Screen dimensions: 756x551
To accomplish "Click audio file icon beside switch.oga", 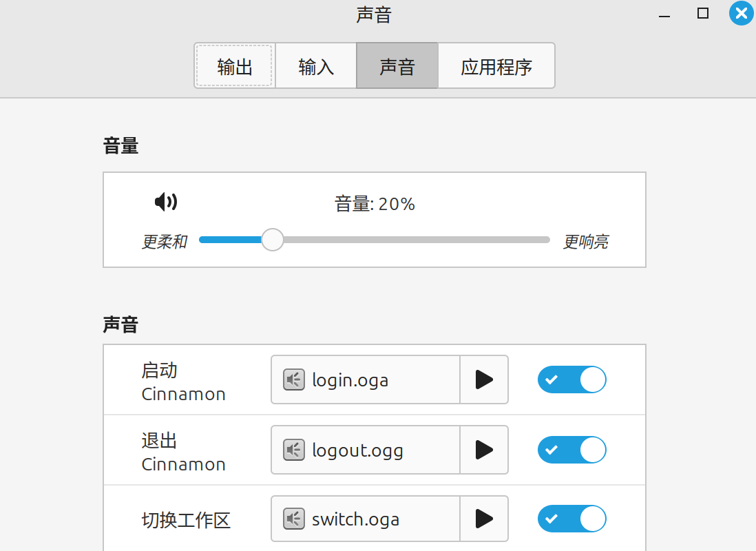I will tap(293, 519).
